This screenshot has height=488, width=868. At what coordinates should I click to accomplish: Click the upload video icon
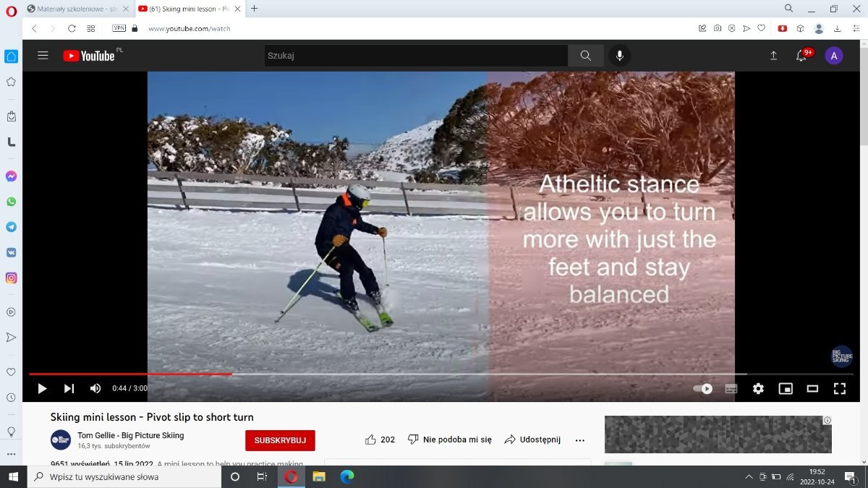tap(773, 56)
